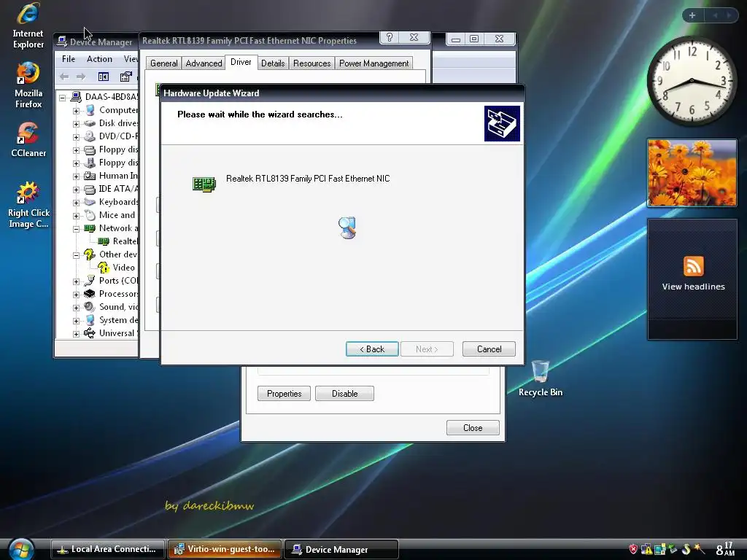
Task: Click the Windows Start orb
Action: [x=21, y=549]
